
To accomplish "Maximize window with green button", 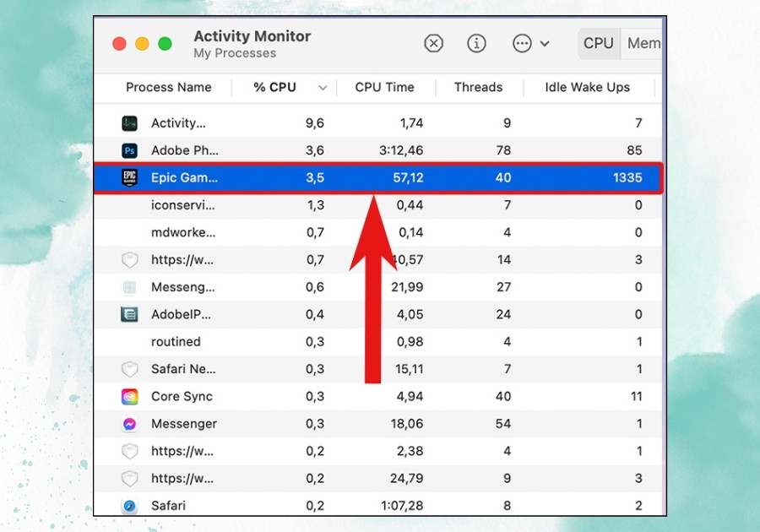I will [165, 44].
